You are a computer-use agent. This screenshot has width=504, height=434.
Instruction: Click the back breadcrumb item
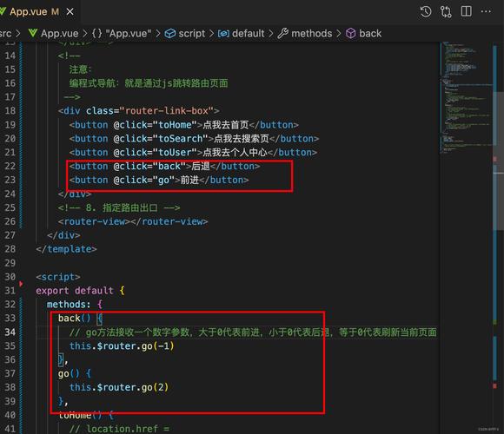[x=370, y=33]
